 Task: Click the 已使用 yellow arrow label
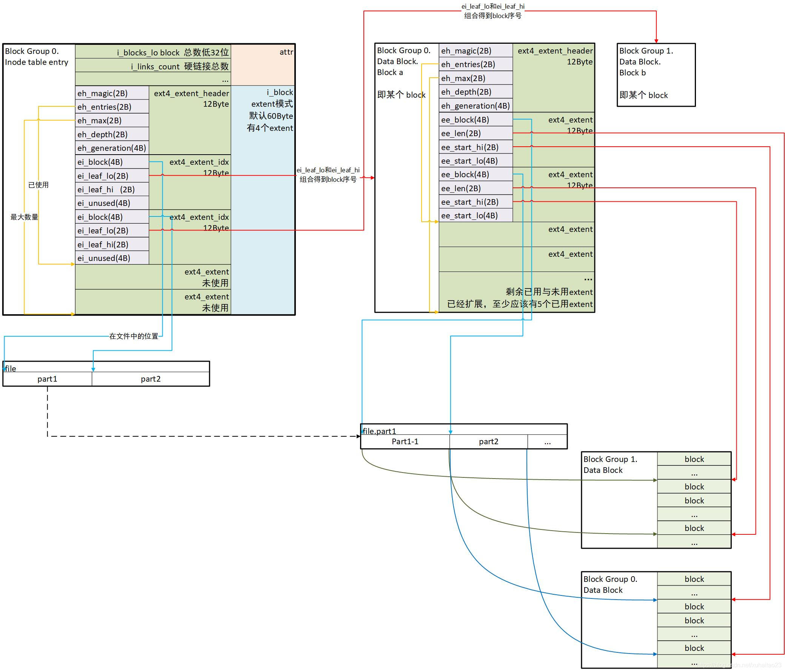pos(38,185)
